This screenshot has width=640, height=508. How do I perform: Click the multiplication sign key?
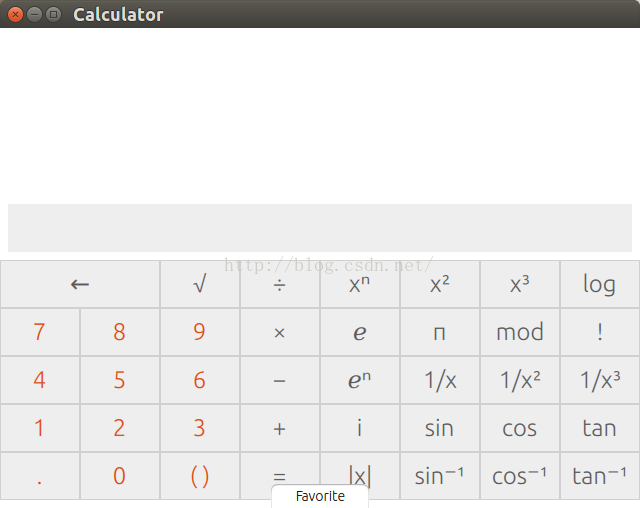pyautogui.click(x=280, y=332)
